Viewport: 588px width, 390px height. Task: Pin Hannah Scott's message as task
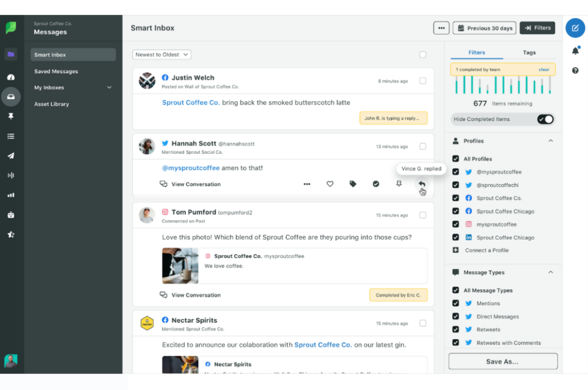point(399,184)
